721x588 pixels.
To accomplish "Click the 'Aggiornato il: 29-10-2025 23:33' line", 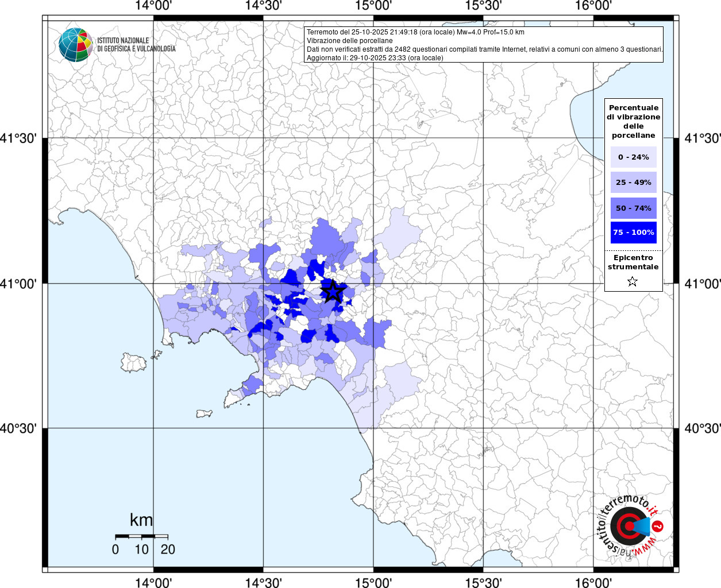I will point(375,58).
